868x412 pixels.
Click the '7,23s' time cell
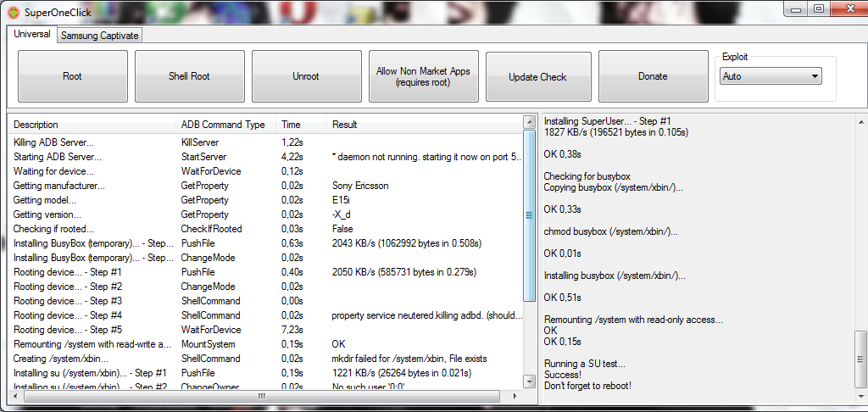[x=292, y=330]
